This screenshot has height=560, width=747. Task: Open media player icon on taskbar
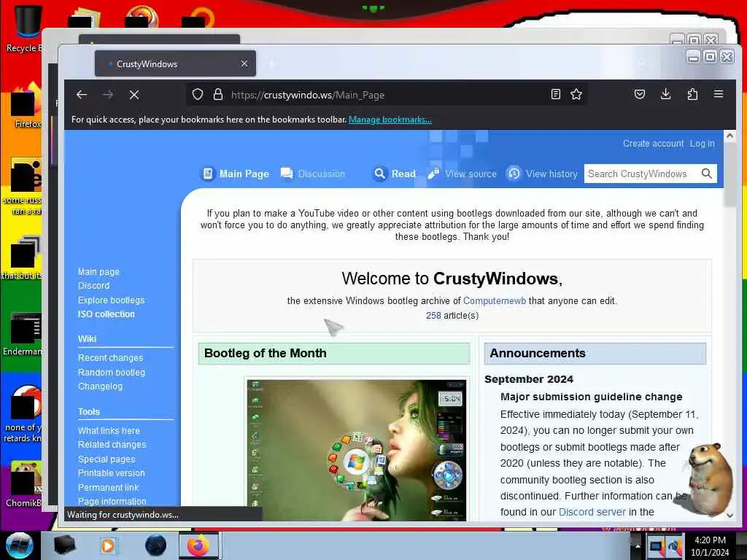pyautogui.click(x=108, y=545)
